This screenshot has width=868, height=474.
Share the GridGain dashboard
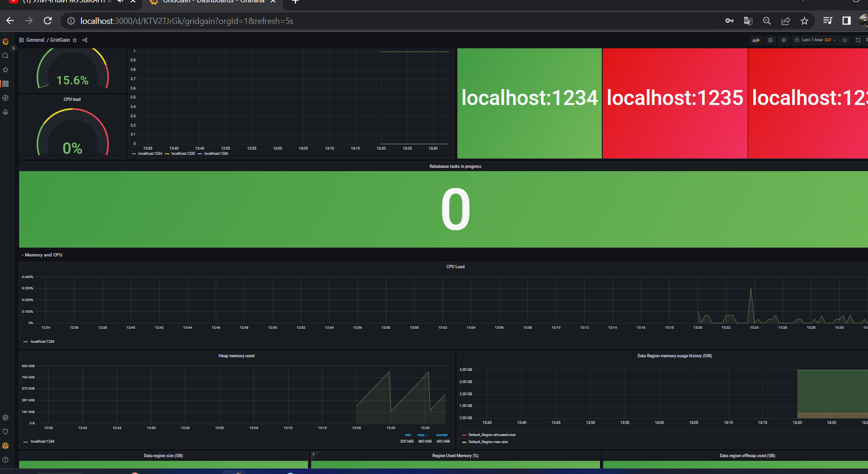coord(85,40)
